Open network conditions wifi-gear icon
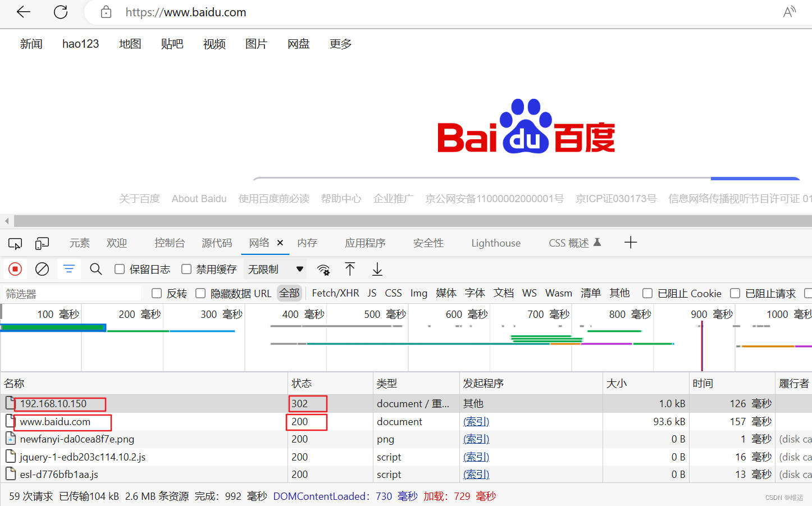812x506 pixels. click(323, 270)
